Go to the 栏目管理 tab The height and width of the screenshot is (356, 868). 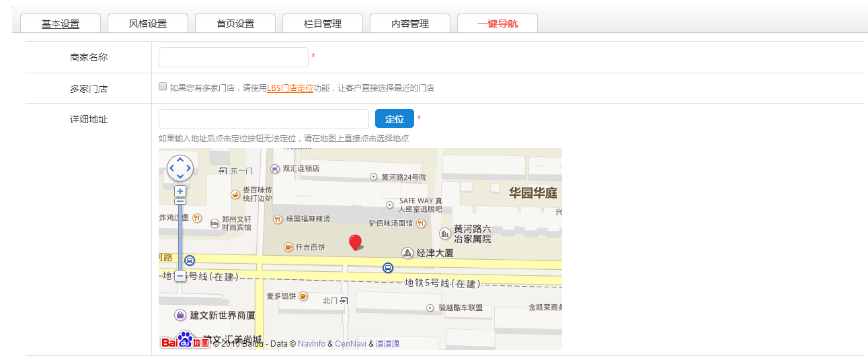pyautogui.click(x=323, y=24)
